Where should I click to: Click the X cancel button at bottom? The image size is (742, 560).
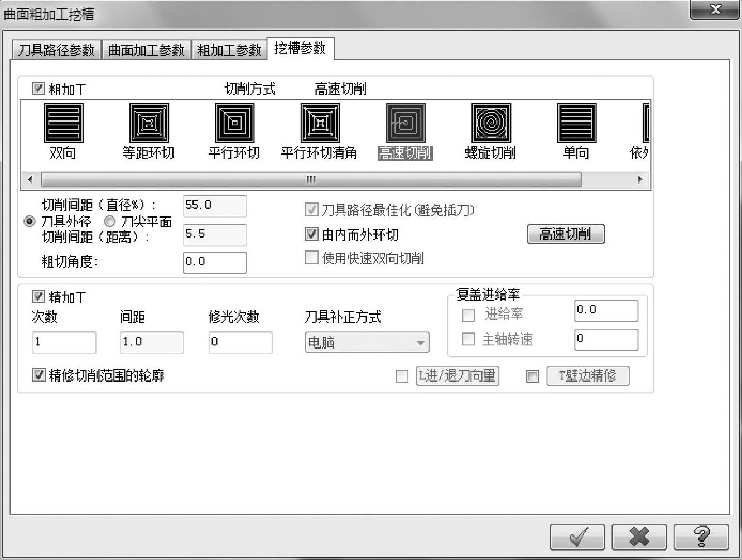(x=639, y=537)
